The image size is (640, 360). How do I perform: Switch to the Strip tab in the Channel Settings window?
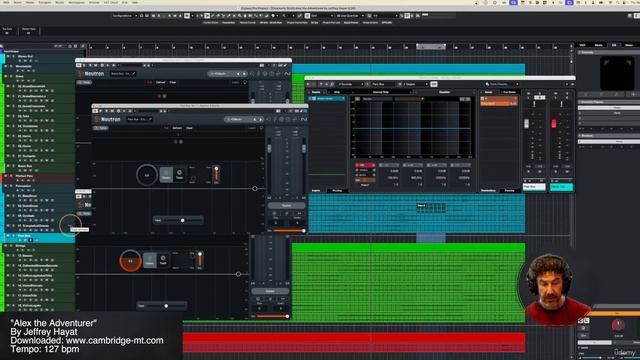337,92
